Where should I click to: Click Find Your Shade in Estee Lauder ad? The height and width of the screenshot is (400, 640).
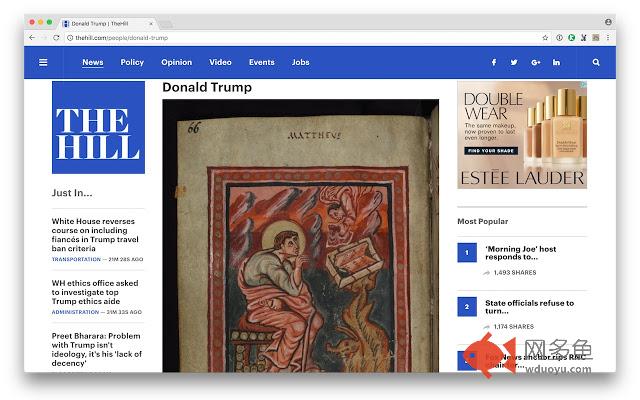click(491, 151)
